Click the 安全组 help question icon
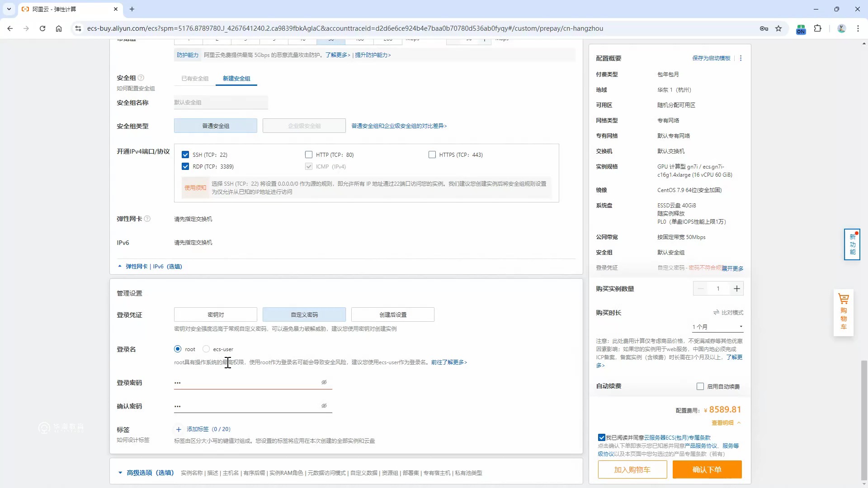The image size is (868, 488). coord(141,78)
